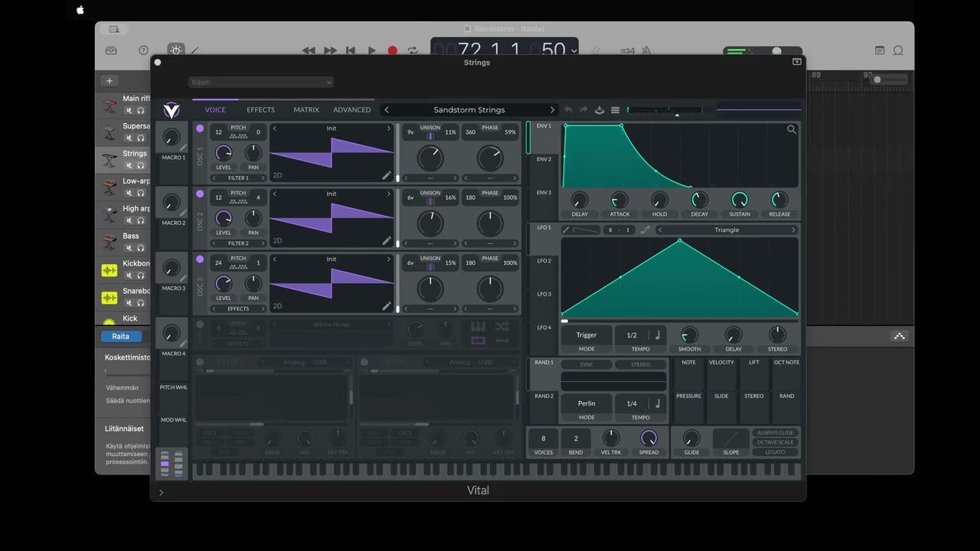Viewport: 980px width, 551px height.
Task: Click the Vital logo icon
Action: (171, 110)
